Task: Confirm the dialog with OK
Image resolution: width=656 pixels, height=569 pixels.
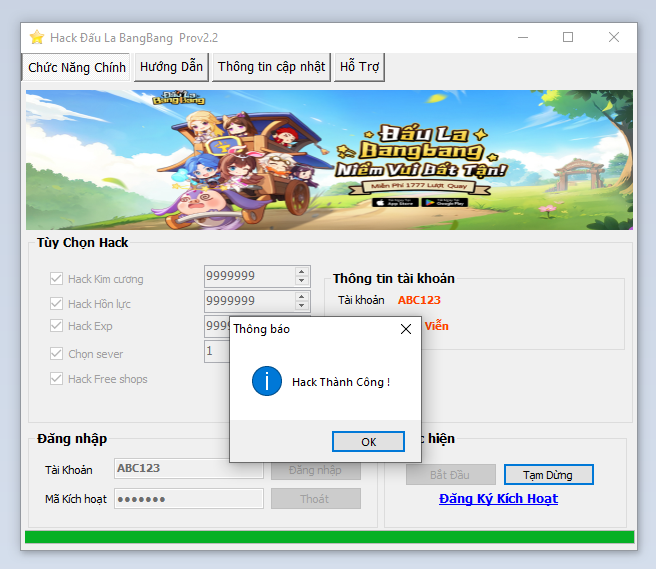Action: (x=368, y=441)
